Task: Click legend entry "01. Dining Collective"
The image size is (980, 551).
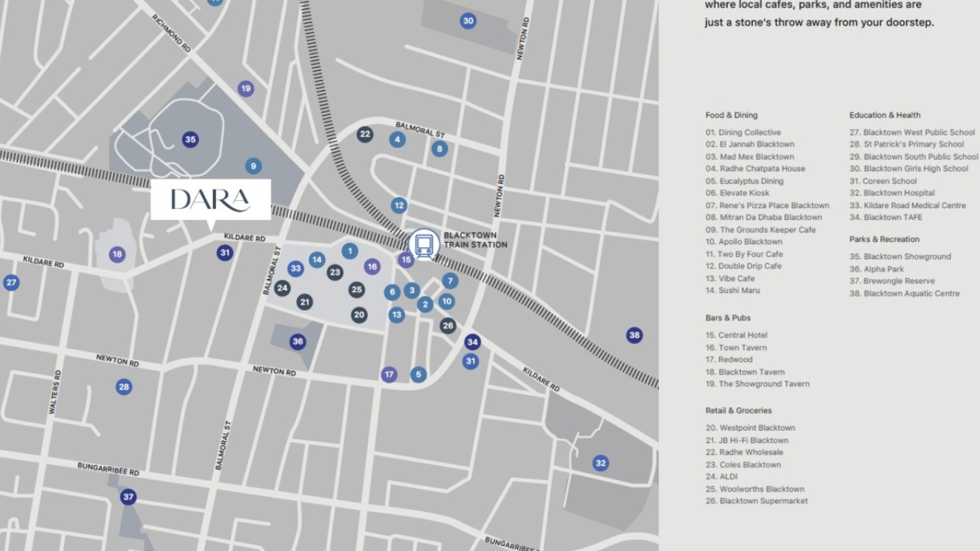Action: (x=743, y=133)
